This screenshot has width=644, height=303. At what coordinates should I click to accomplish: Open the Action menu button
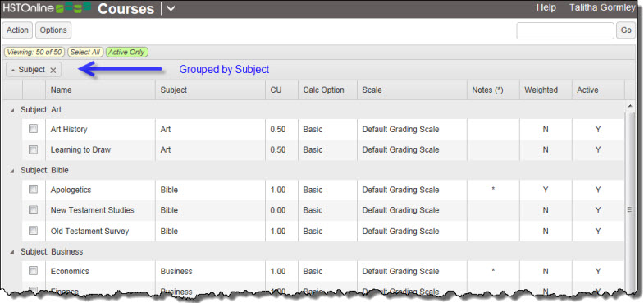pyautogui.click(x=17, y=30)
